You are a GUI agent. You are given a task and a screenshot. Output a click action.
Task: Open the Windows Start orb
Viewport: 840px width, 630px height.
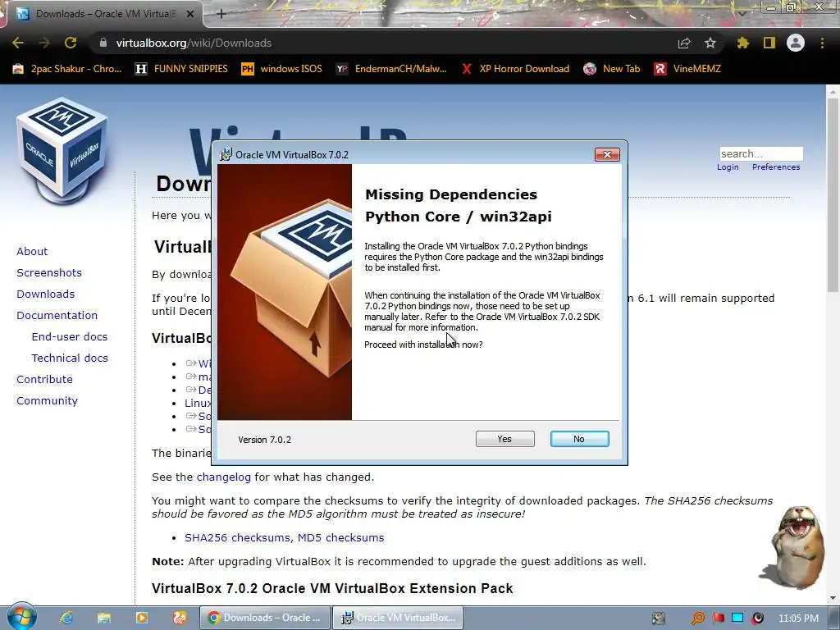(x=22, y=617)
